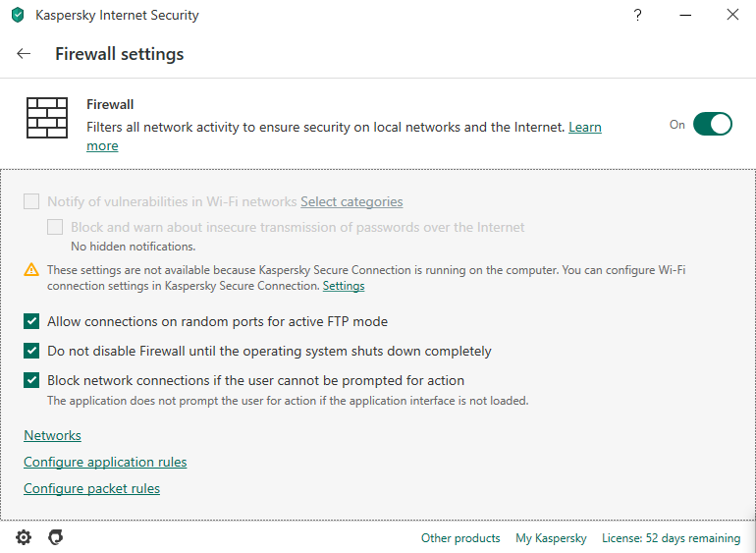Click the yellow warning triangle icon
The image size is (756, 553).
tap(31, 269)
